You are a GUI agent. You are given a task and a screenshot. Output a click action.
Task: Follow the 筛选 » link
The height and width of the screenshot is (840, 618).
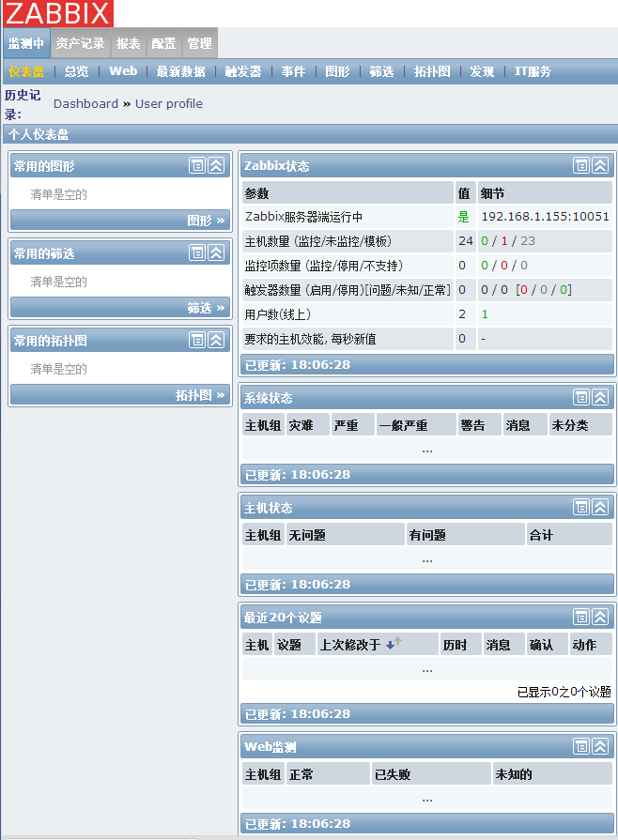[207, 308]
